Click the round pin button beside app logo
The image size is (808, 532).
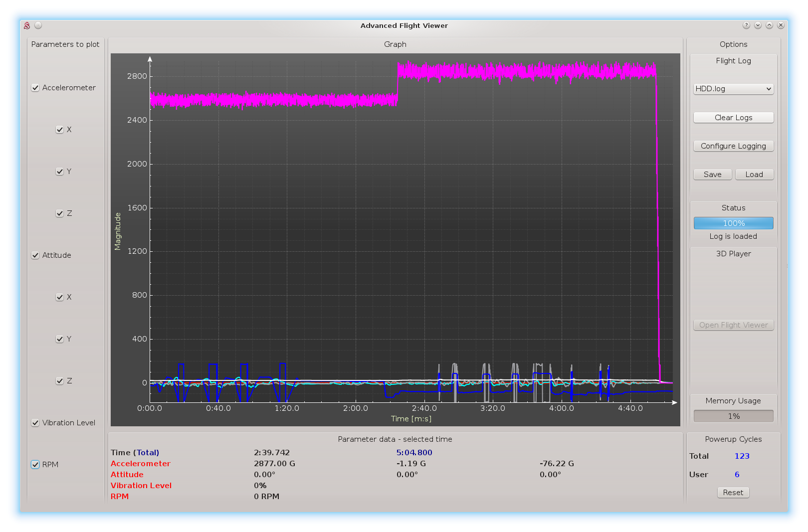pos(38,25)
